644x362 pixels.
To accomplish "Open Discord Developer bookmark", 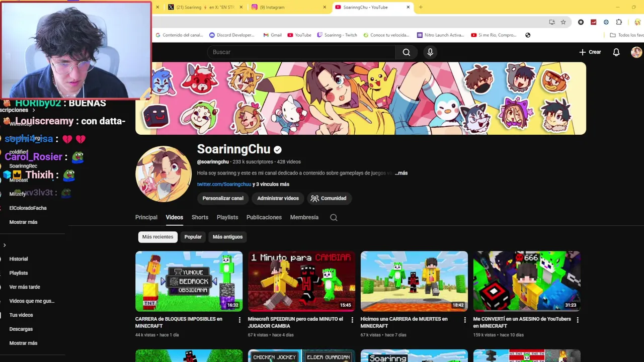I will (x=232, y=35).
